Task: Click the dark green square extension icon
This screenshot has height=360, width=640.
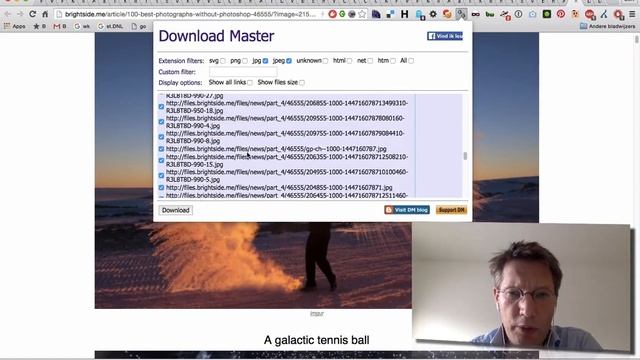Action: coord(547,14)
